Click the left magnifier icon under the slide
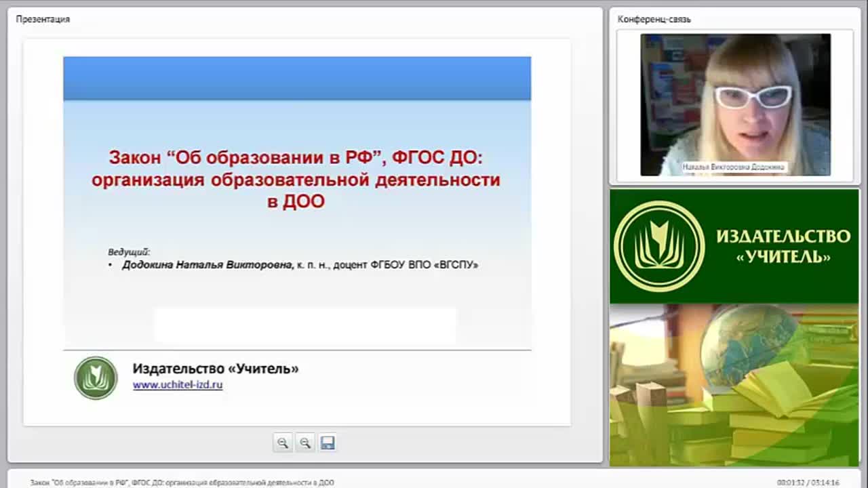The width and height of the screenshot is (868, 488). 283,443
